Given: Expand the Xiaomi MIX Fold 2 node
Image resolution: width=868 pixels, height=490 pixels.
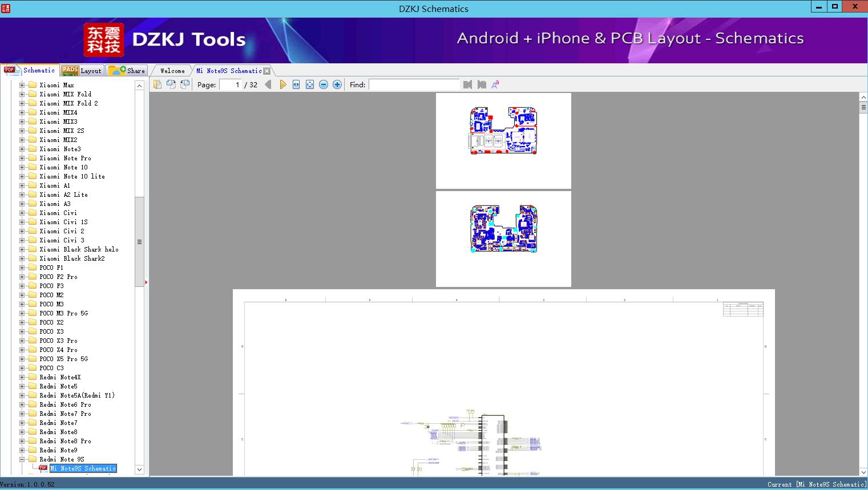Looking at the screenshot, I should point(22,103).
